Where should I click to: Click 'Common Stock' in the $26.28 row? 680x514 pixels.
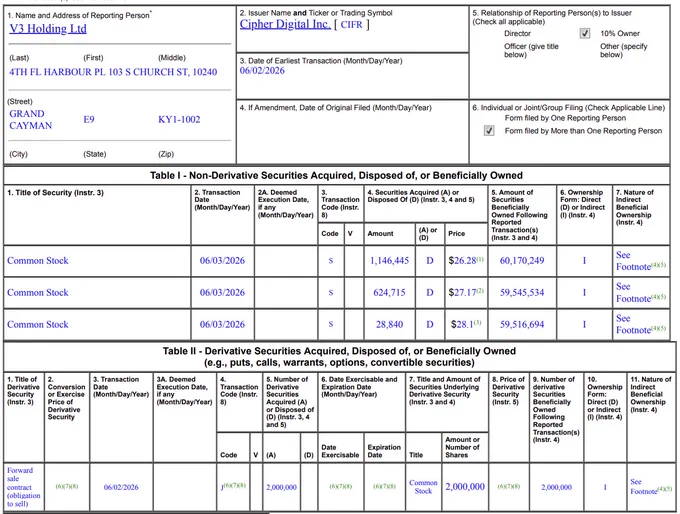tap(38, 261)
